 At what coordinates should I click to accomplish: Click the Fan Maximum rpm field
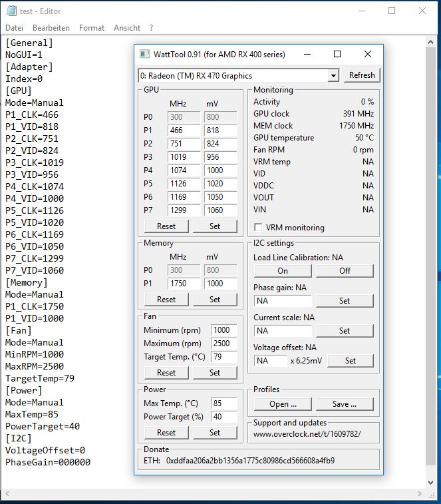point(224,344)
